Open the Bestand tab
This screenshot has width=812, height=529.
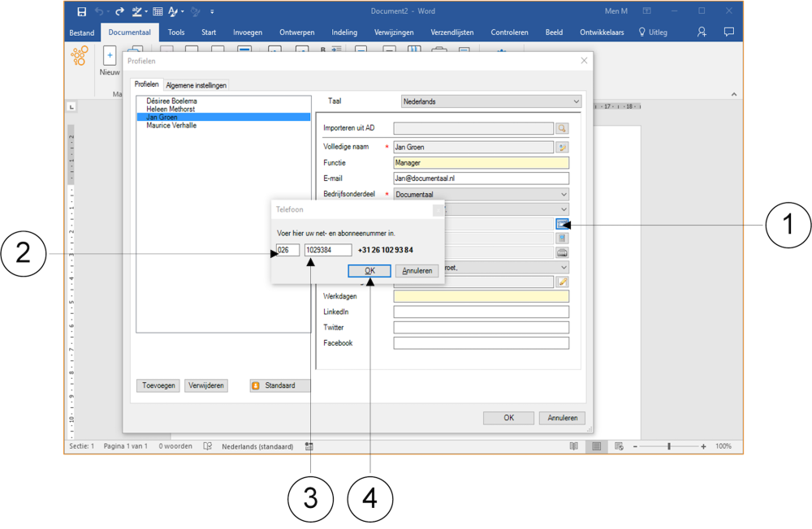[x=82, y=32]
